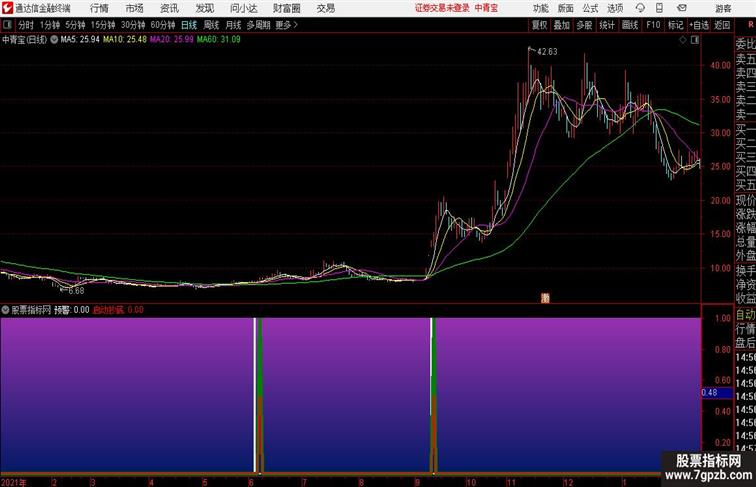Click the 多股 multi-stock button
The width and height of the screenshot is (756, 487).
point(584,25)
